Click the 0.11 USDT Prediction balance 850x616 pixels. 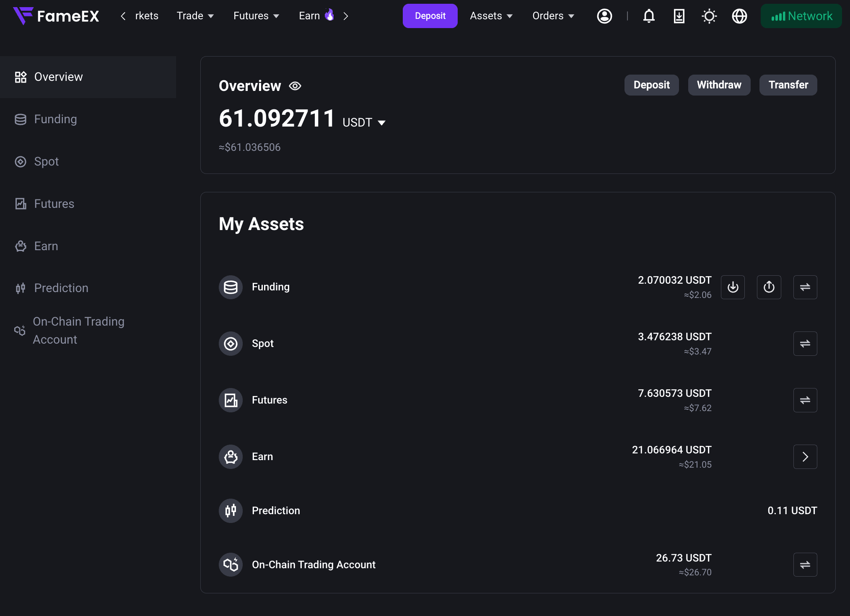[792, 510]
